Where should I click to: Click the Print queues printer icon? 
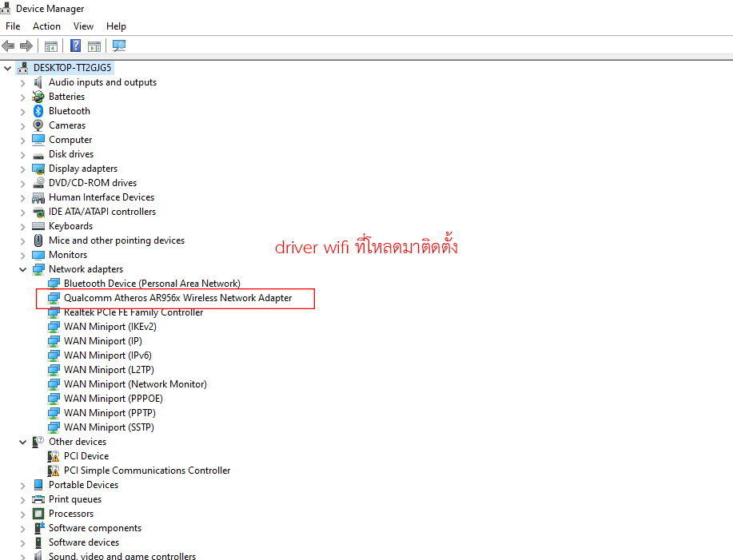pyautogui.click(x=38, y=499)
